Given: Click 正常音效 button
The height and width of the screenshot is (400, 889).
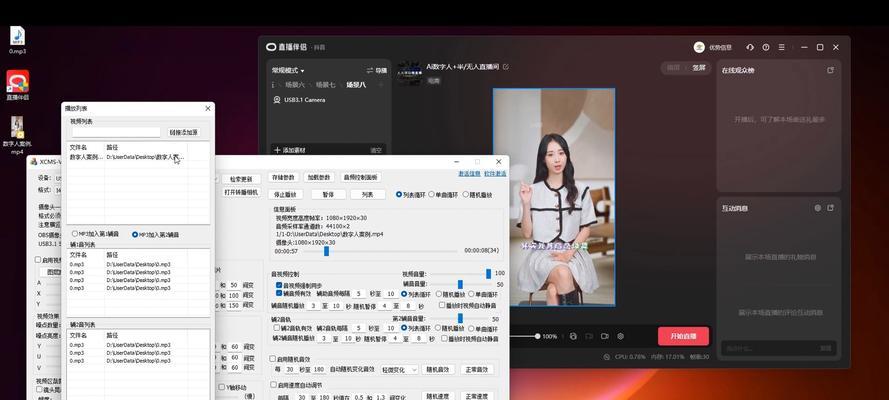Looking at the screenshot, I should pyautogui.click(x=477, y=369).
